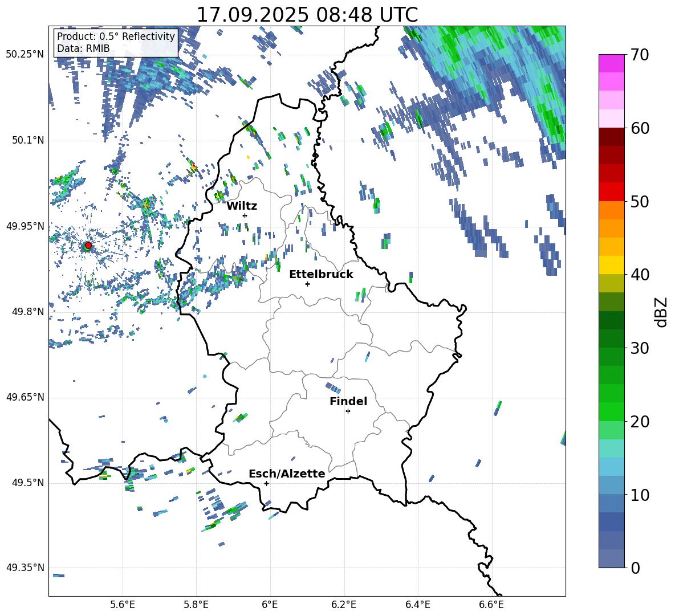Image resolution: width=675 pixels, height=616 pixels.
Task: Select the Findel city label
Action: [x=348, y=401]
